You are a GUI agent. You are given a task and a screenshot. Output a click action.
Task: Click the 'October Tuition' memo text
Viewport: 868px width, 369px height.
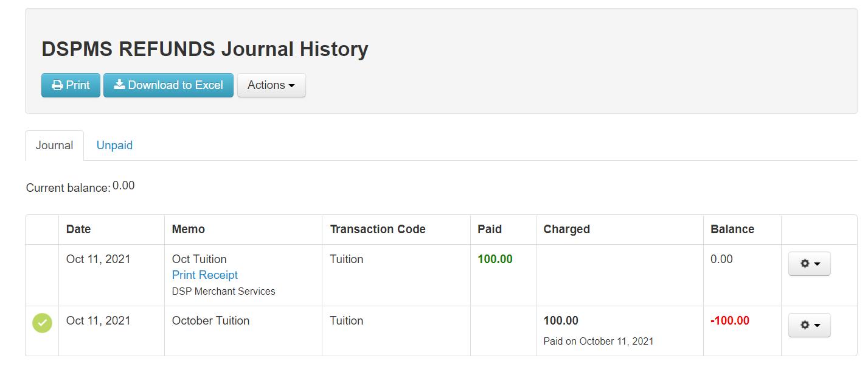click(210, 321)
